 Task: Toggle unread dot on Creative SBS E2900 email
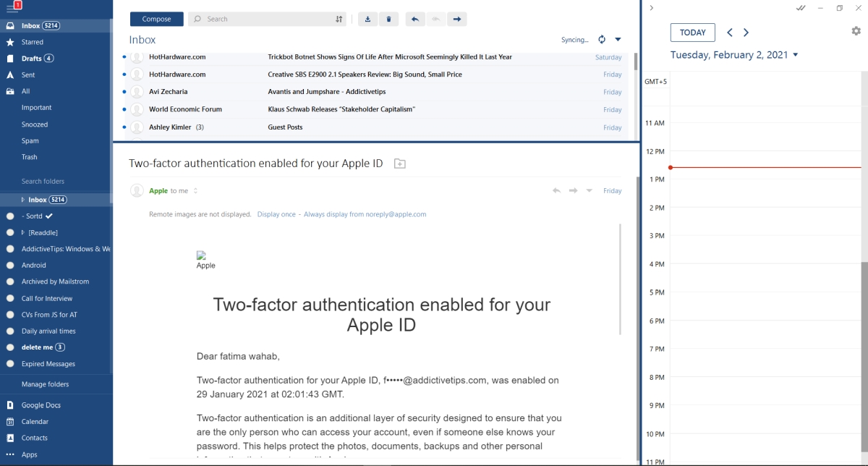point(124,74)
